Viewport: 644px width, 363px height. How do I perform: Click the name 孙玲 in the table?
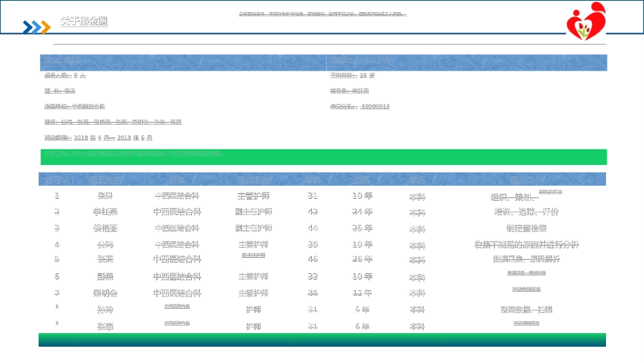point(105,309)
